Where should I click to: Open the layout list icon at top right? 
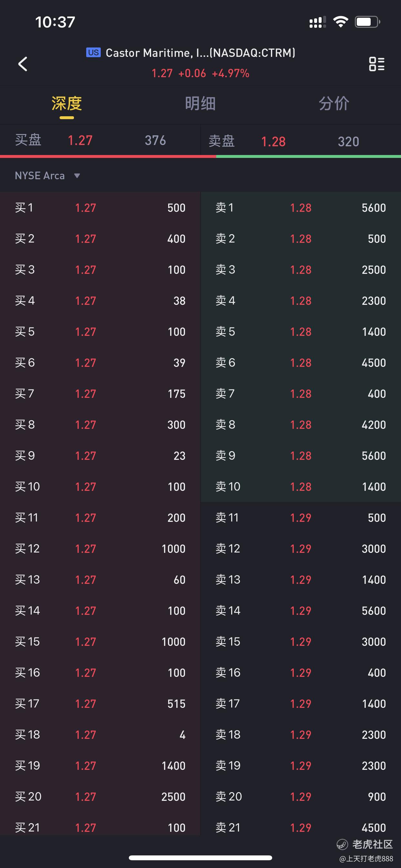tap(376, 64)
